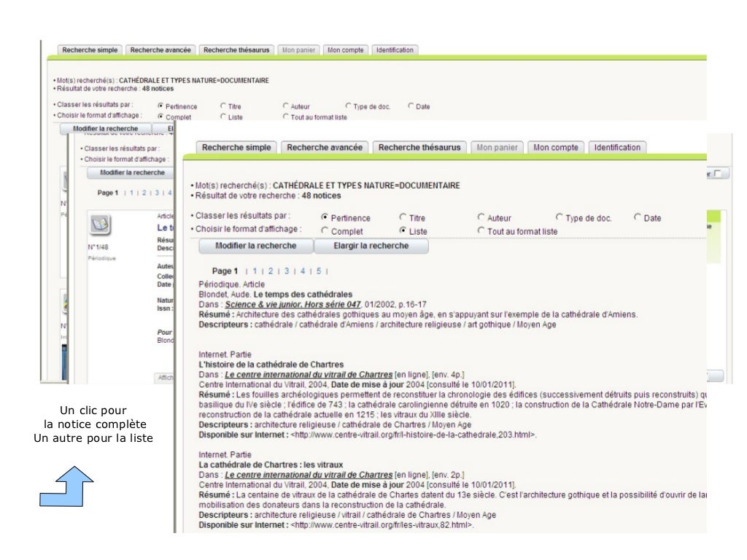The image size is (747, 560).
Task: Select Tout au format liste in back window
Action: pyautogui.click(x=285, y=116)
